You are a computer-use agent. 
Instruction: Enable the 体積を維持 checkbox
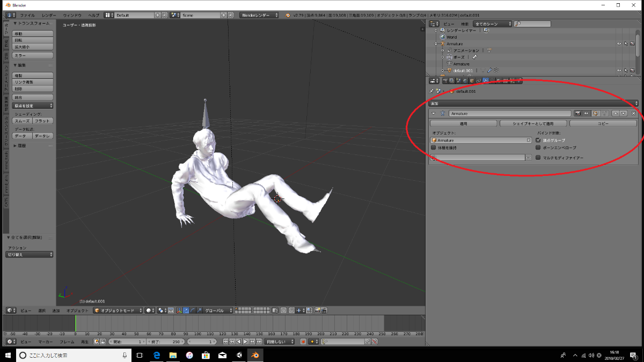tap(433, 147)
